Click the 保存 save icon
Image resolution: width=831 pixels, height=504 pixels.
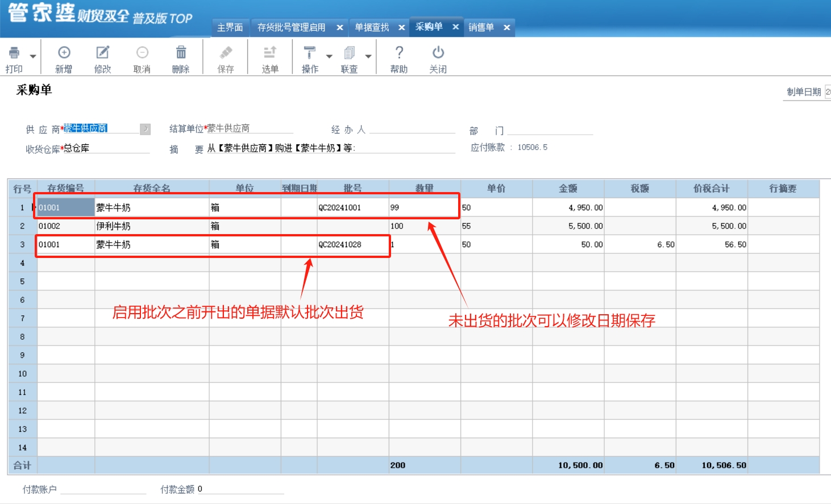coord(226,53)
